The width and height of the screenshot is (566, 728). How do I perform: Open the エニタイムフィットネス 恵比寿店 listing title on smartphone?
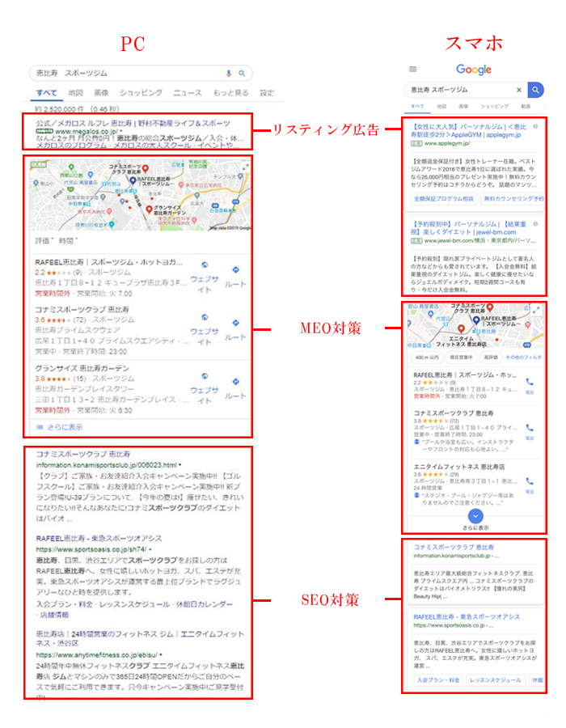pyautogui.click(x=458, y=467)
